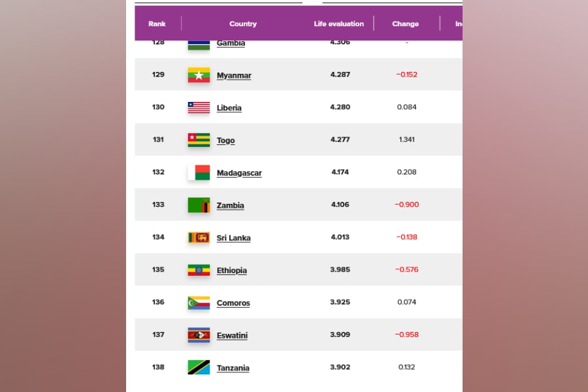Image resolution: width=588 pixels, height=392 pixels.
Task: Click the Sri Lanka flag icon
Action: pyautogui.click(x=199, y=238)
